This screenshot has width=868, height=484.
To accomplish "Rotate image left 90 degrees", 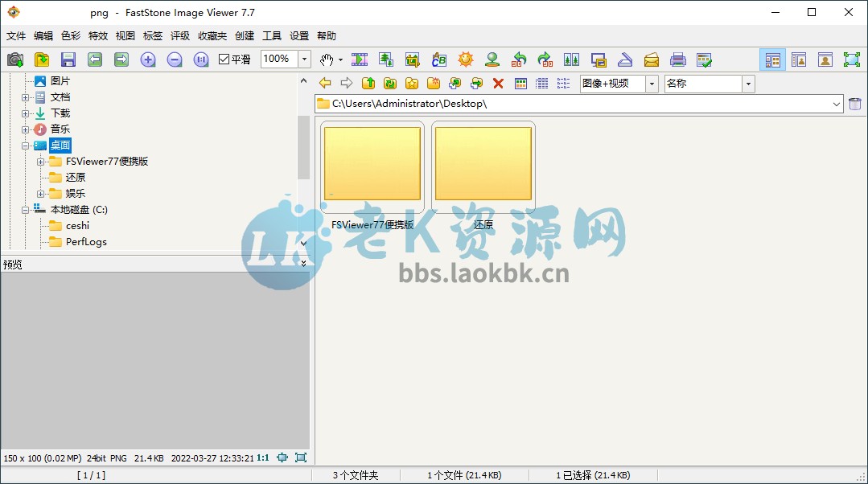I will (519, 59).
